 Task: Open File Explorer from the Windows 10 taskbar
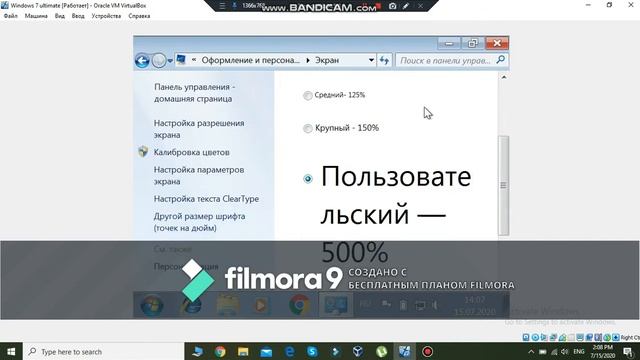[243, 351]
